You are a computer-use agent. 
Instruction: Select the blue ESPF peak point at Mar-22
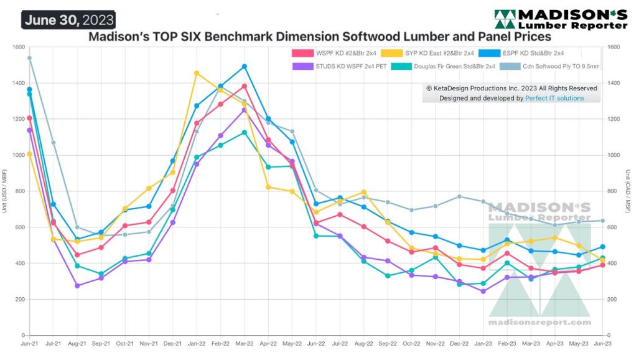coord(245,67)
